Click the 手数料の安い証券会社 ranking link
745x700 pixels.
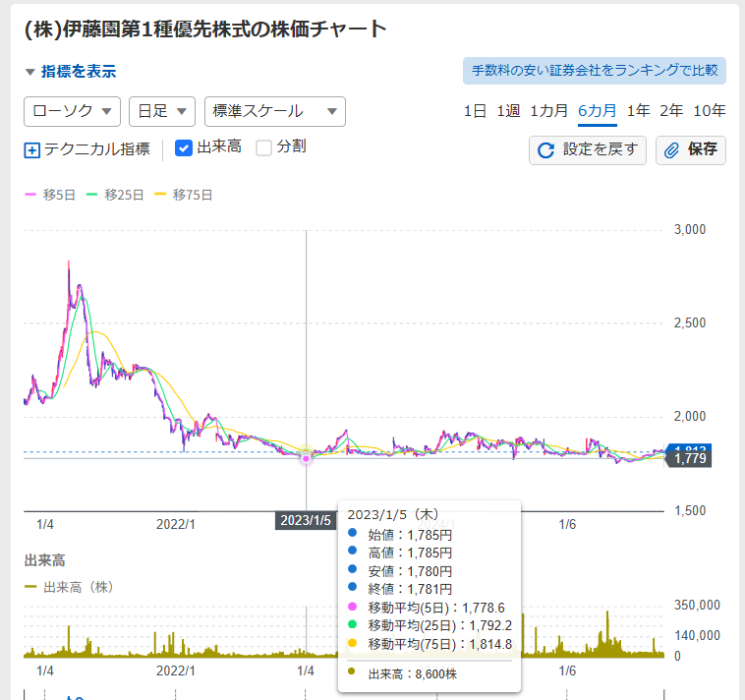[594, 71]
